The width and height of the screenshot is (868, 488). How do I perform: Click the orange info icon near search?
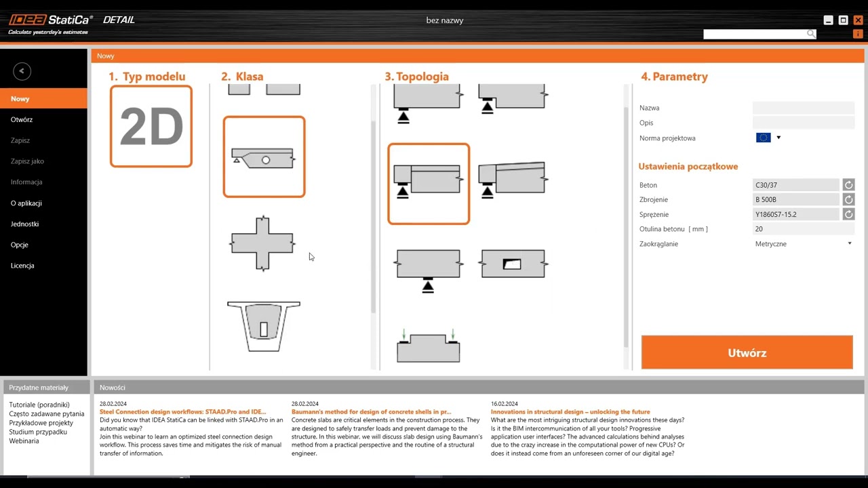(x=858, y=34)
